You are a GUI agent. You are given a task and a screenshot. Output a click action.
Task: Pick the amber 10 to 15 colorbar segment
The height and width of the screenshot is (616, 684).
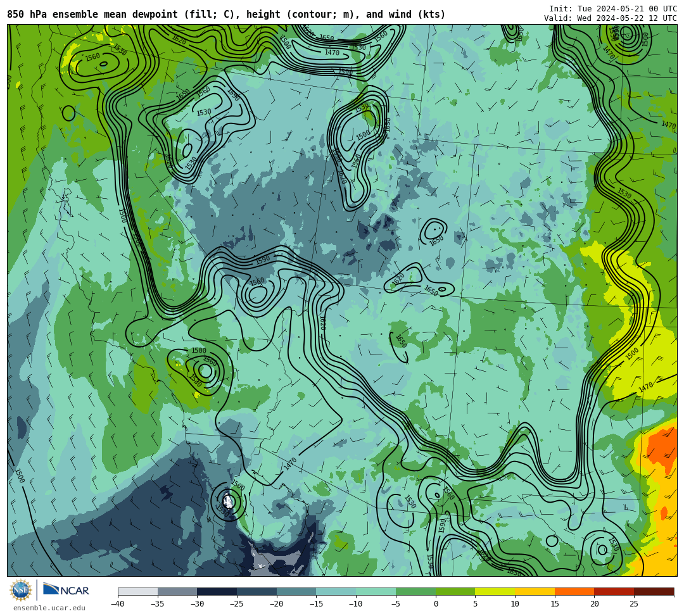(535, 591)
